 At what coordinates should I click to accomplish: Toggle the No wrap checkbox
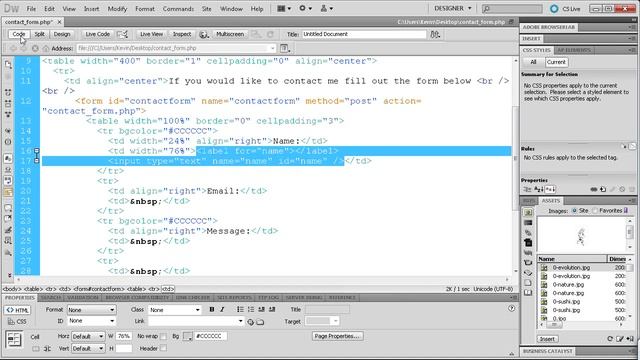click(163, 336)
